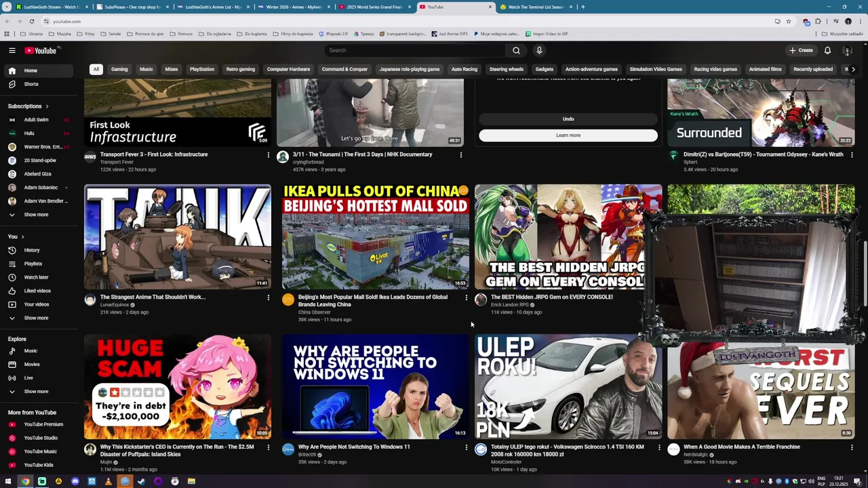The width and height of the screenshot is (868, 488).
Task: Open Movies under Explore
Action: coord(40,364)
